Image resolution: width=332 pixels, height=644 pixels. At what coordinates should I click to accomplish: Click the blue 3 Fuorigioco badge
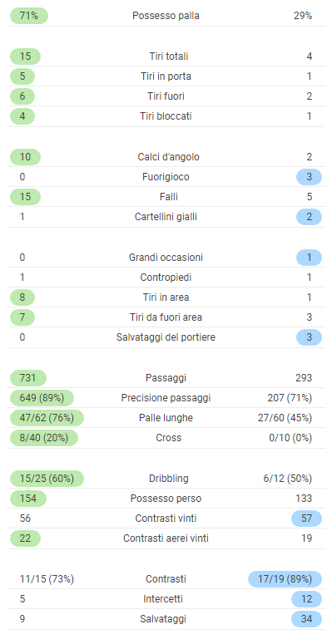[x=309, y=177]
